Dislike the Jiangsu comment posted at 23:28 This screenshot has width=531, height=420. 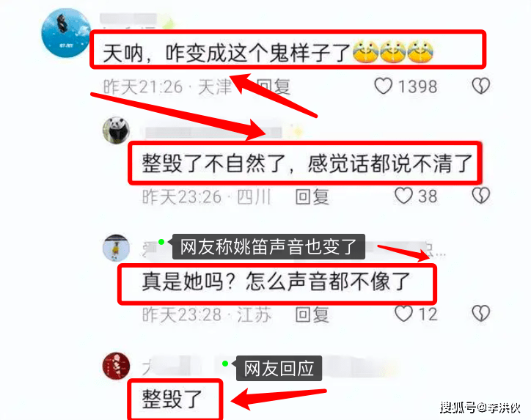click(x=481, y=314)
